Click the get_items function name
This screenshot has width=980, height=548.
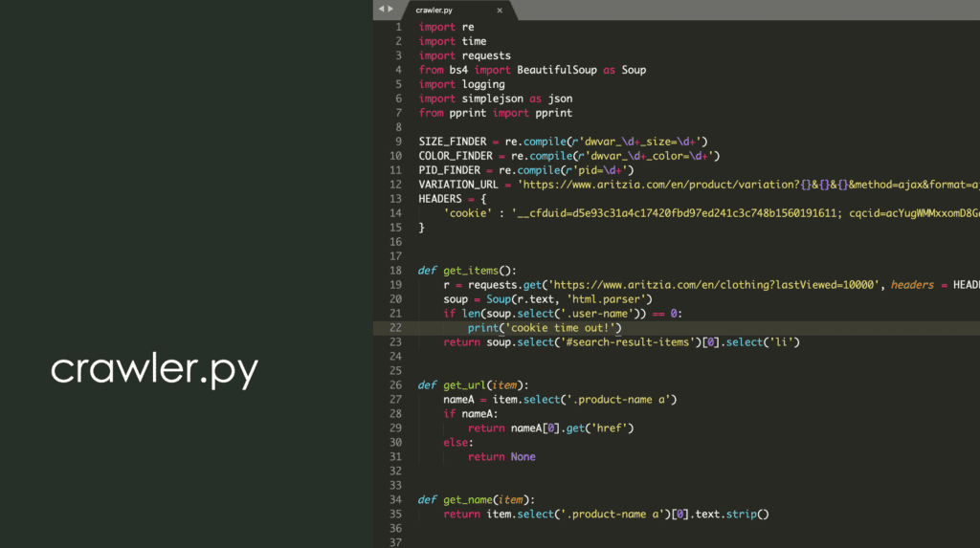pyautogui.click(x=471, y=271)
